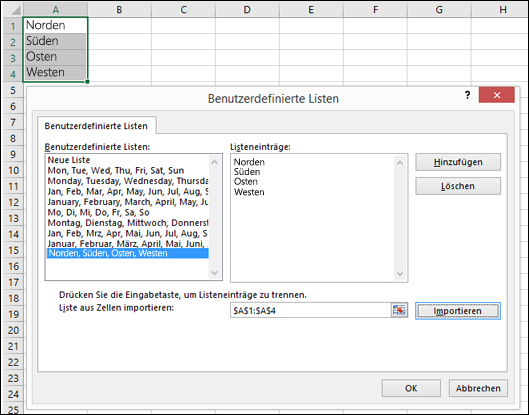Click down arrow of lists box scrollbar
This screenshot has width=529, height=415.
214,273
